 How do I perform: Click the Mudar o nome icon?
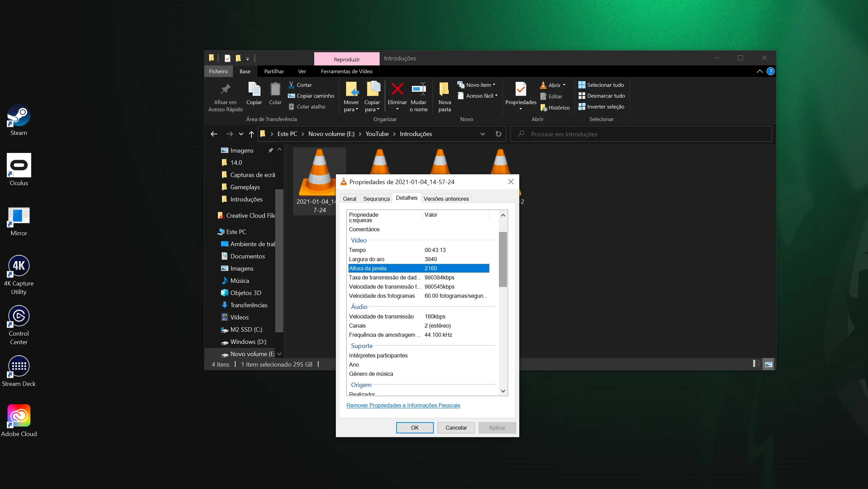pyautogui.click(x=419, y=90)
